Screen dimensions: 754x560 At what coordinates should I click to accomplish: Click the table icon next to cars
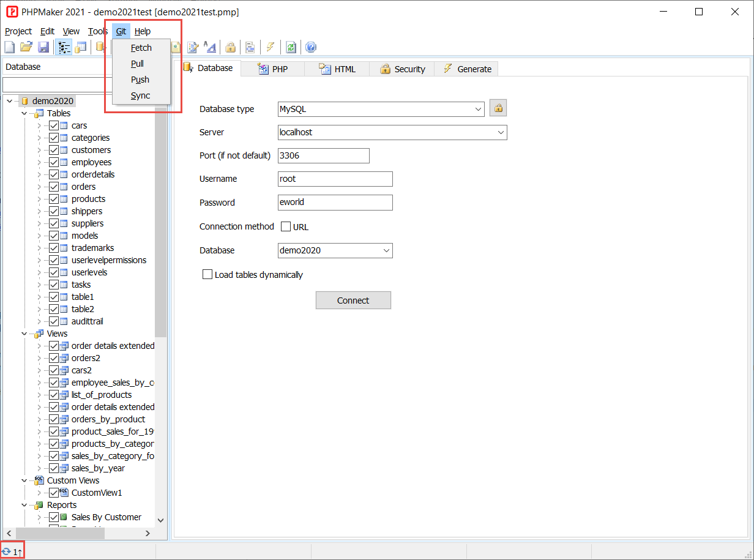click(64, 125)
